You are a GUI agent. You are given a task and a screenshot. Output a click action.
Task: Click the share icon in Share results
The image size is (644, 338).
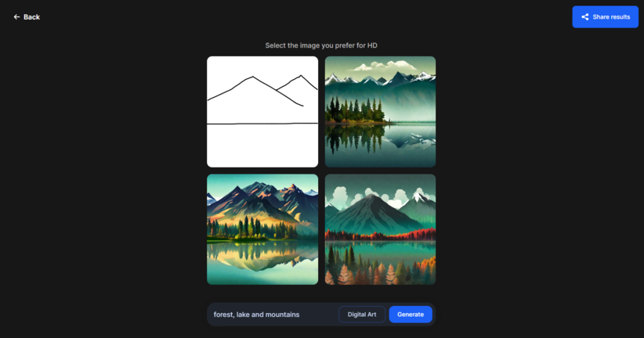click(585, 16)
